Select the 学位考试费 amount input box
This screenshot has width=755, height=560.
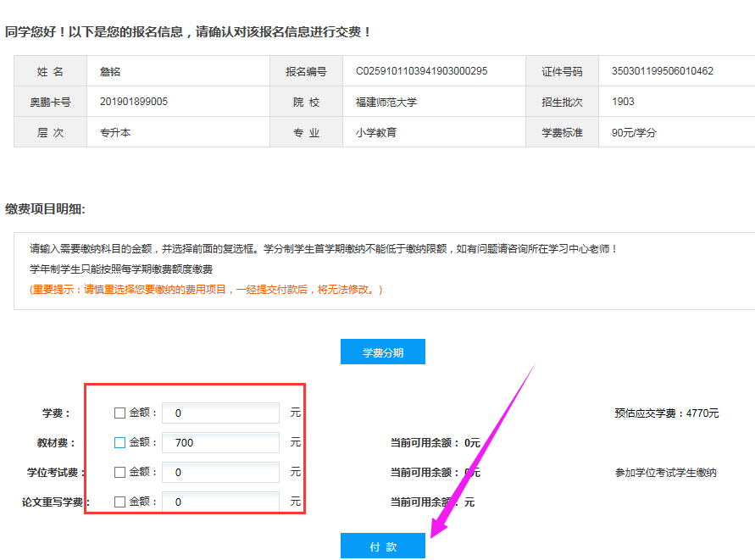tap(220, 472)
